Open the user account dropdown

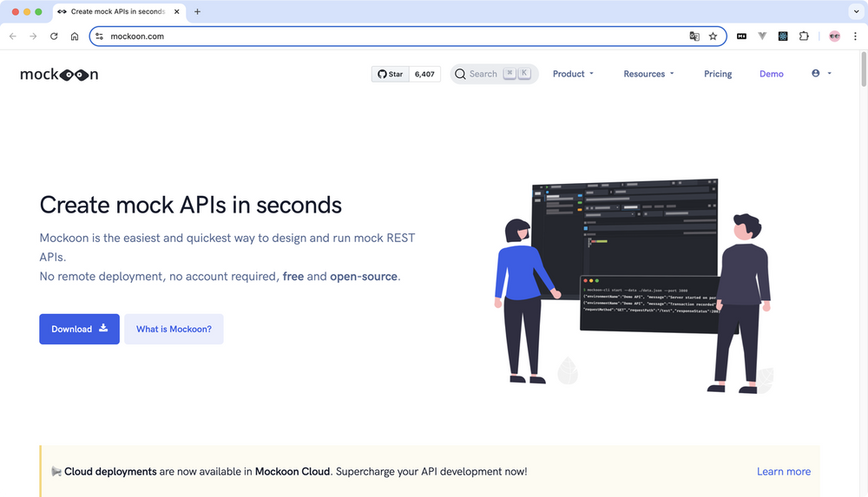click(821, 75)
